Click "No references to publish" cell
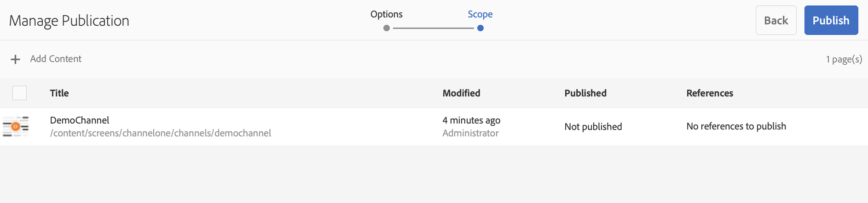Image resolution: width=868 pixels, height=203 pixels. (x=736, y=126)
